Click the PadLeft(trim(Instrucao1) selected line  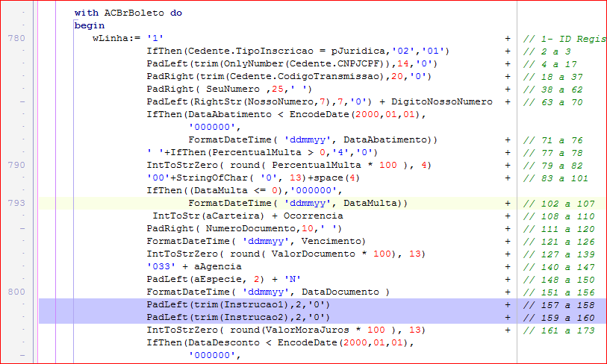pos(238,305)
